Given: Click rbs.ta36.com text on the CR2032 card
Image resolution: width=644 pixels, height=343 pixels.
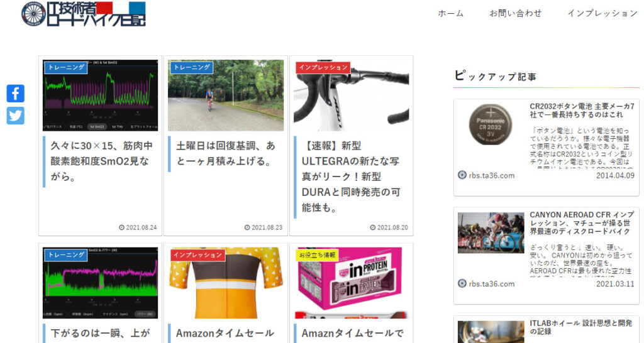Looking at the screenshot, I should 492,176.
